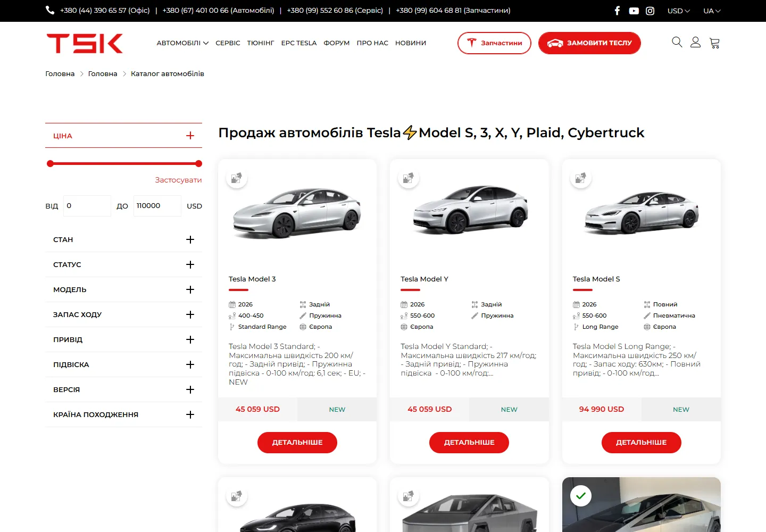Viewport: 766px width, 532px height.
Task: Click green checkmark badge on Cybertruck photo card
Action: (581, 496)
